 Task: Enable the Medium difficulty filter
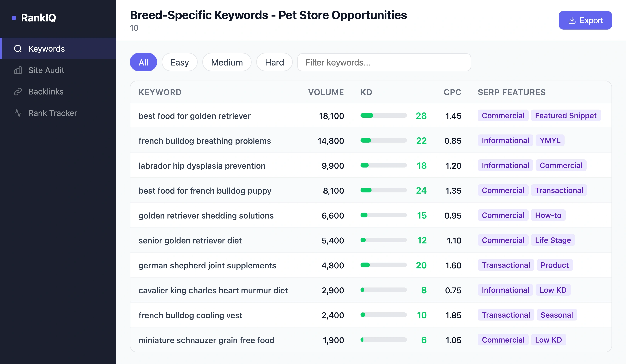pyautogui.click(x=227, y=62)
